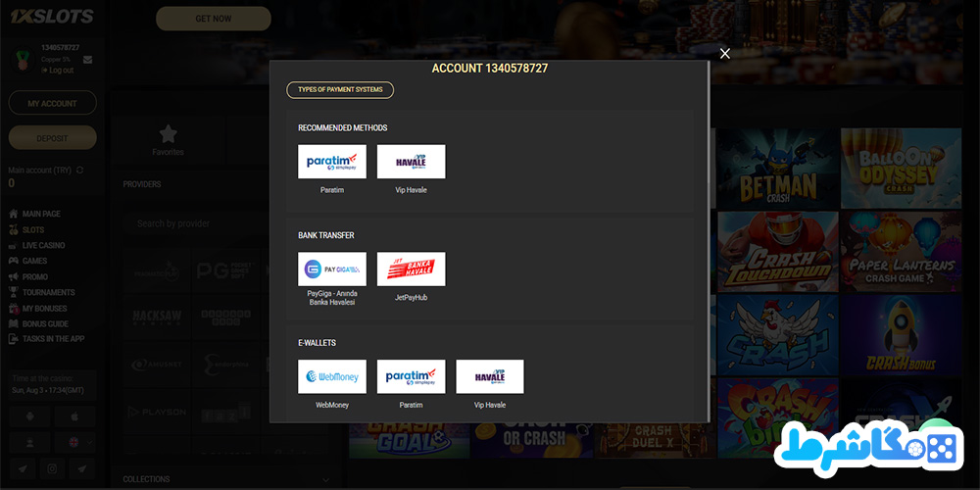Viewport: 980px width, 490px height.
Task: Select the Amusnet provider
Action: (157, 365)
